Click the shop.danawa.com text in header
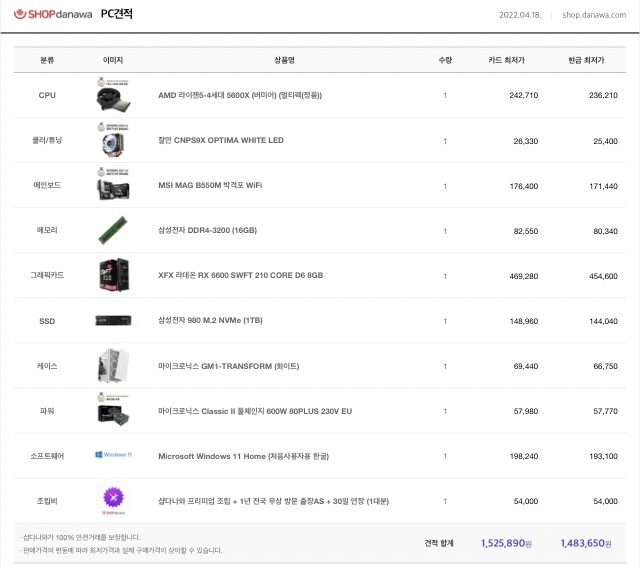This screenshot has height=568, width=640. coord(594,15)
